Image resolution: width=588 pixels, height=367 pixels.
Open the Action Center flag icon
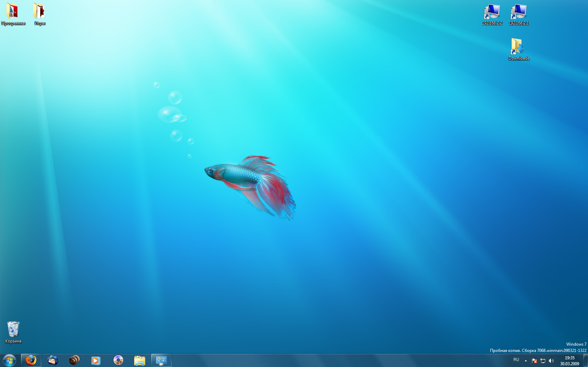click(x=534, y=361)
